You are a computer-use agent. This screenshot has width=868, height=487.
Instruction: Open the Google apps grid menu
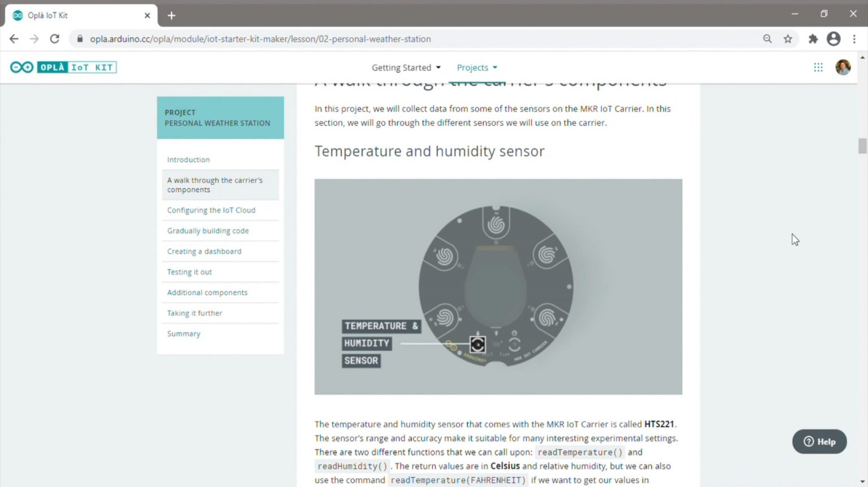point(818,67)
